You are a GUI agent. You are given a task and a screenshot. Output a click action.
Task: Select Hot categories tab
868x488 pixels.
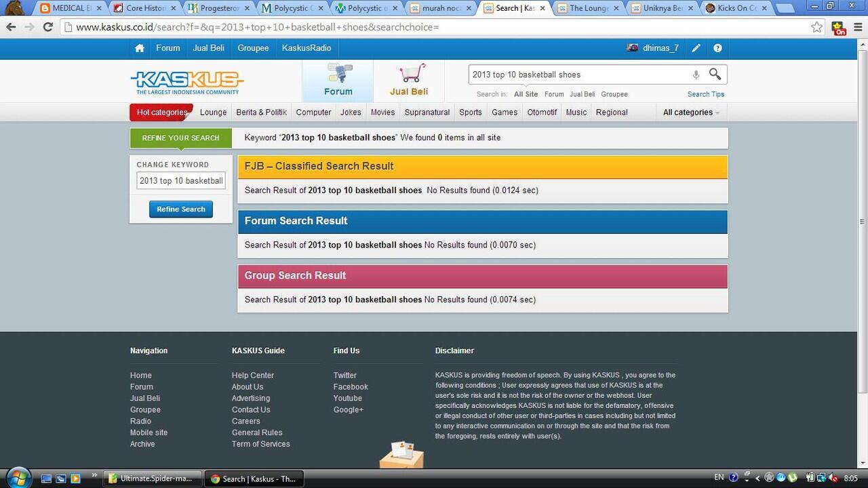pos(161,113)
